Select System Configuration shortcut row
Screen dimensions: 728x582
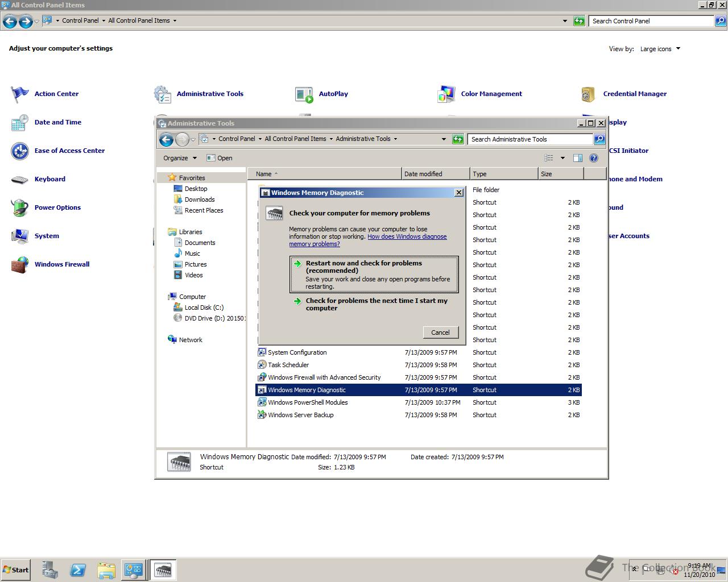coord(419,352)
